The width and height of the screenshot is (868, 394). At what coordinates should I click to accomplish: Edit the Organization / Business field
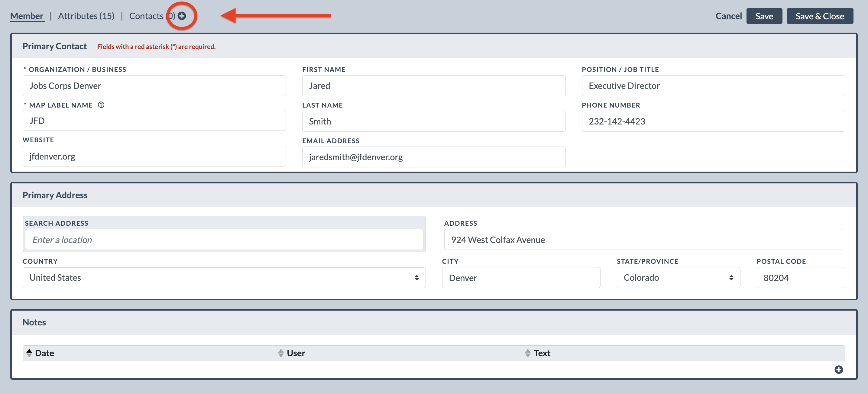(154, 86)
